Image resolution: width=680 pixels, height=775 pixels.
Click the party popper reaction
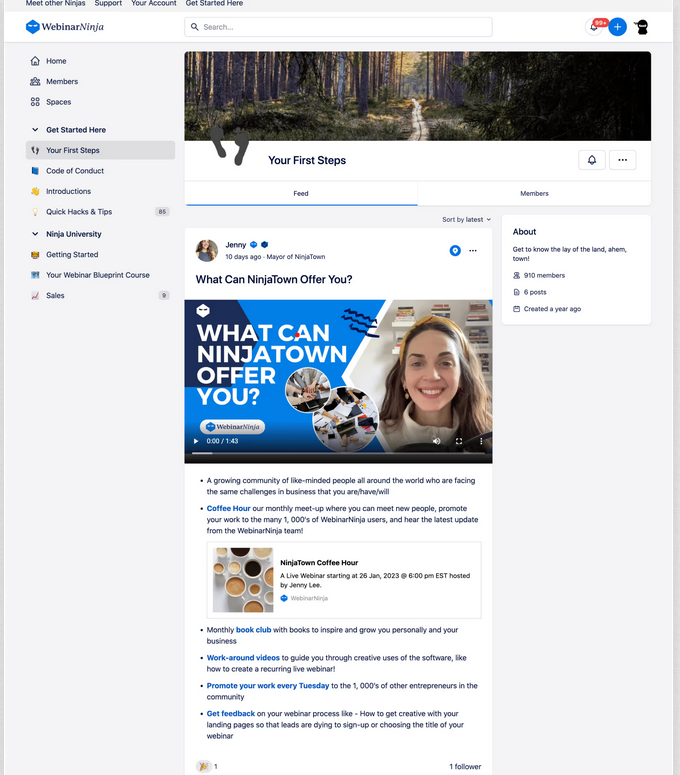(x=203, y=767)
